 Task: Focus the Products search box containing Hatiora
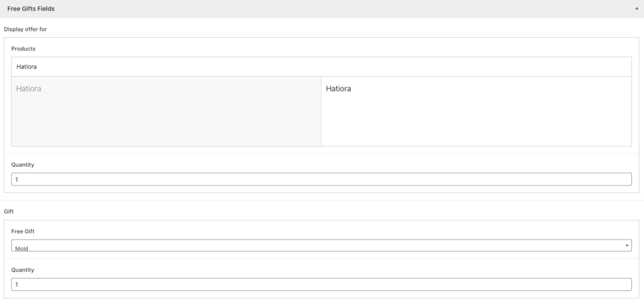[x=321, y=67]
